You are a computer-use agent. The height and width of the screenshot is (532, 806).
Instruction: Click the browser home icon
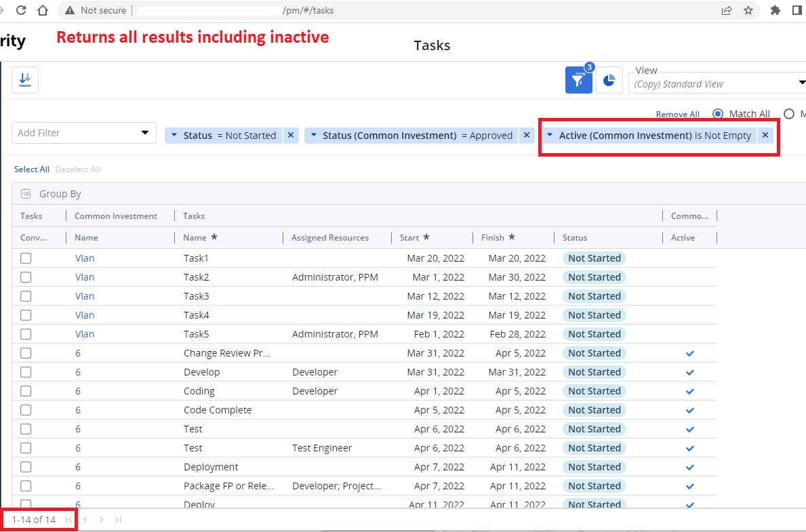[43, 10]
